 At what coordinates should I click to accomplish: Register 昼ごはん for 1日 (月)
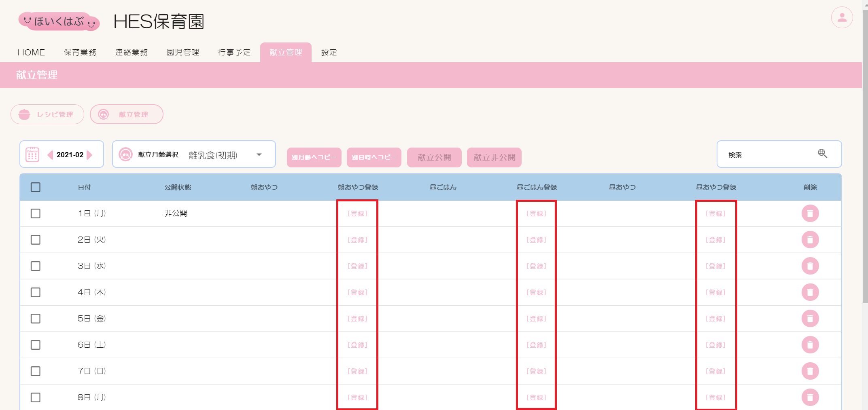click(536, 213)
